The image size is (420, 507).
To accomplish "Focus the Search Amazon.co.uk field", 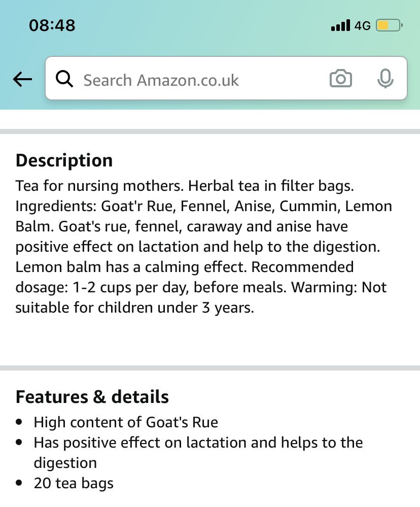I will click(x=198, y=80).
